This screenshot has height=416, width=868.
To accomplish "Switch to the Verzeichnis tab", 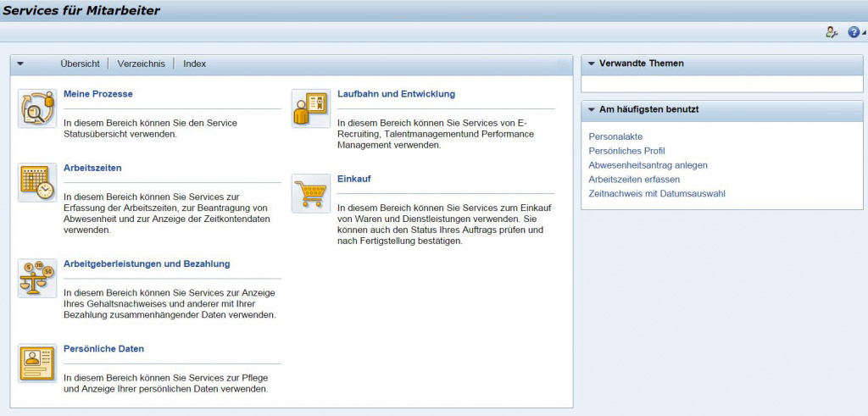I will (142, 64).
